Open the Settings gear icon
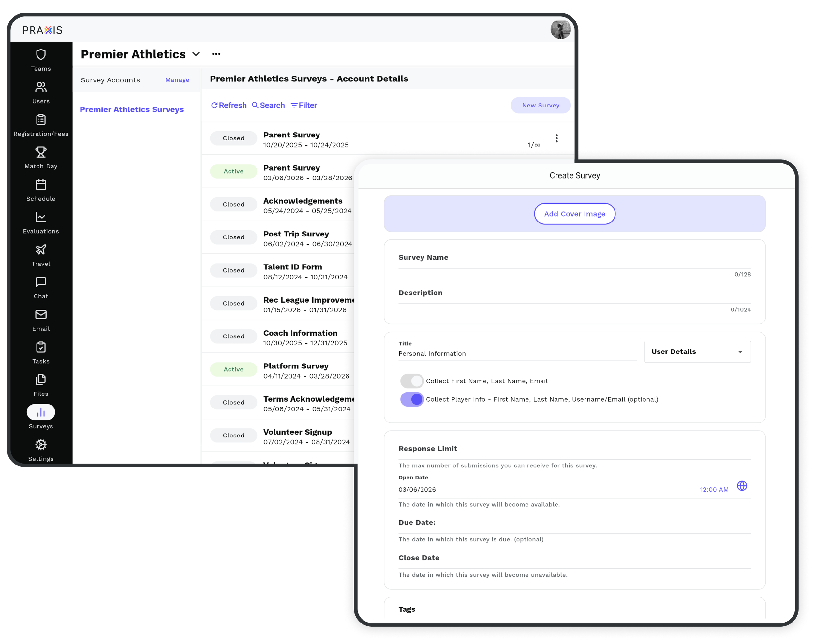The image size is (815, 644). (41, 445)
